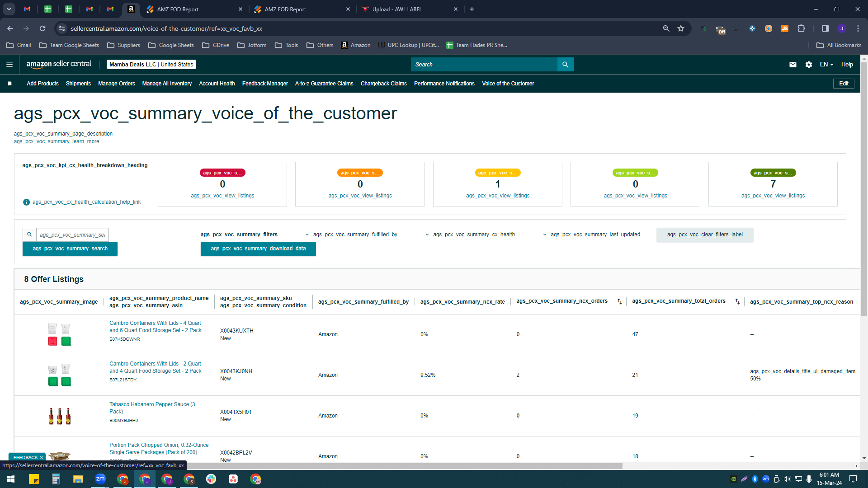Click the volume icon in the system tray

point(787,479)
